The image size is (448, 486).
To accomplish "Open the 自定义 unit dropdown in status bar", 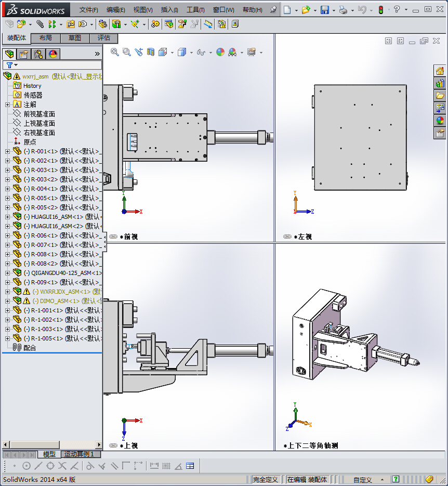I will coord(382,479).
